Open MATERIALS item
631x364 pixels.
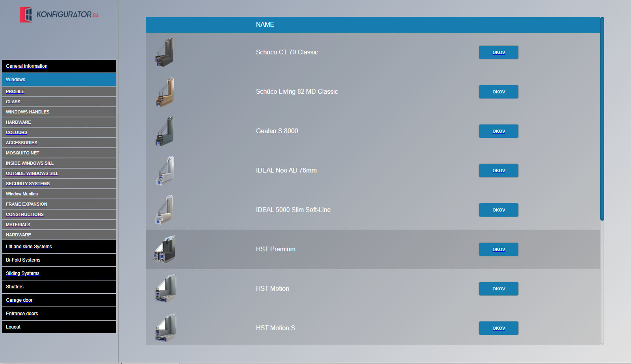click(x=59, y=225)
